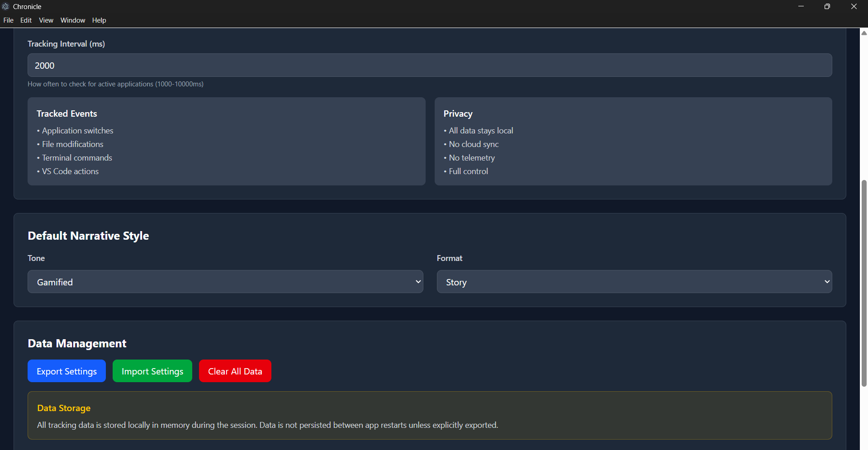Open the Tone dropdown showing Gamified
The width and height of the screenshot is (868, 450).
225,281
